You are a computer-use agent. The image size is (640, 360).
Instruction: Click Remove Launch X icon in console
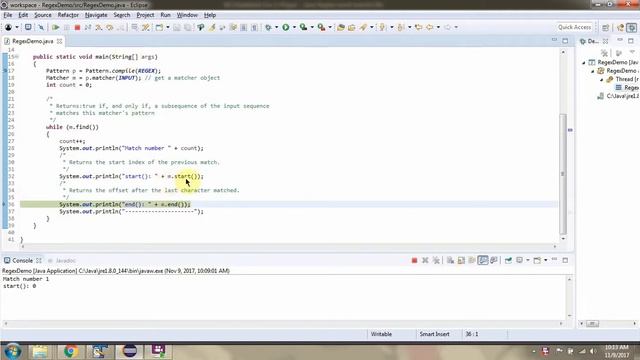click(425, 260)
